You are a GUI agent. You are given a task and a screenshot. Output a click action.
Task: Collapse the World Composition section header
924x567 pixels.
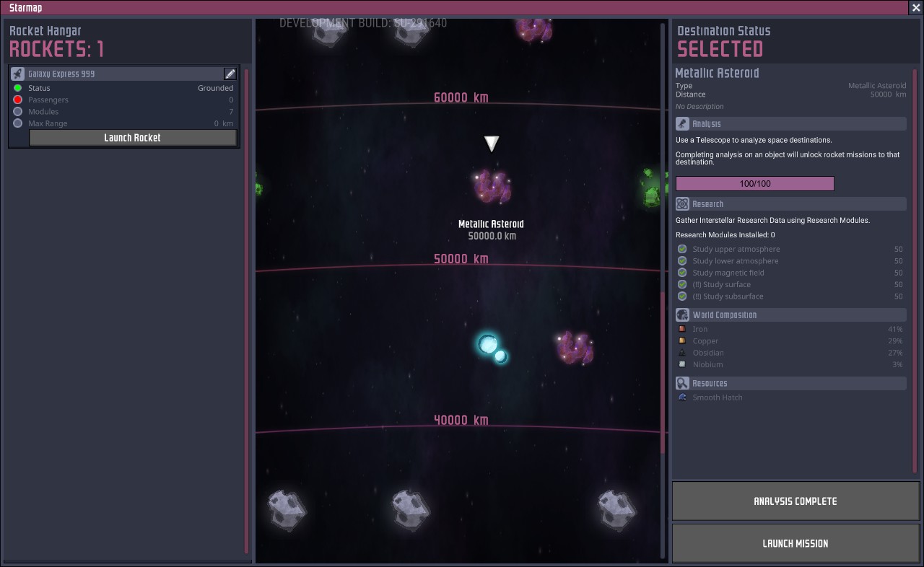[x=790, y=315]
